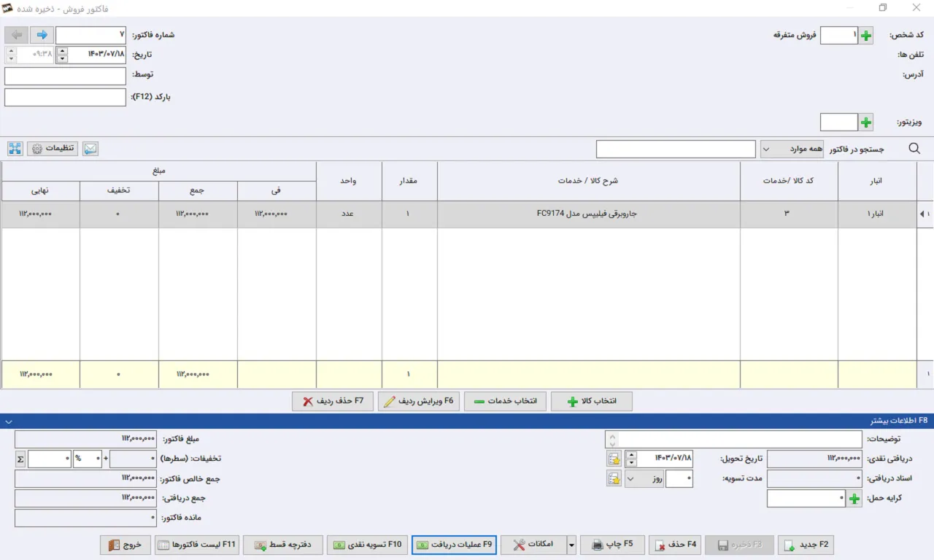Click green plus beside ویزیتور field
The image size is (934, 560).
click(865, 122)
